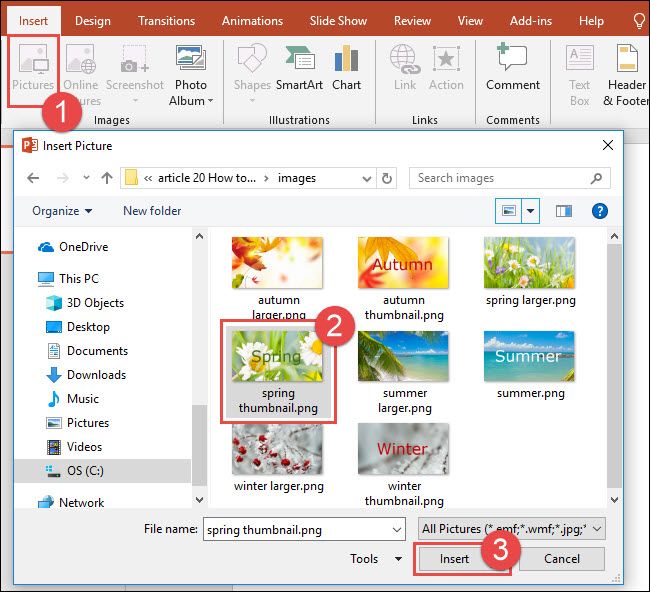650x592 pixels.
Task: Select the summer.png thumbnail
Action: 530,365
